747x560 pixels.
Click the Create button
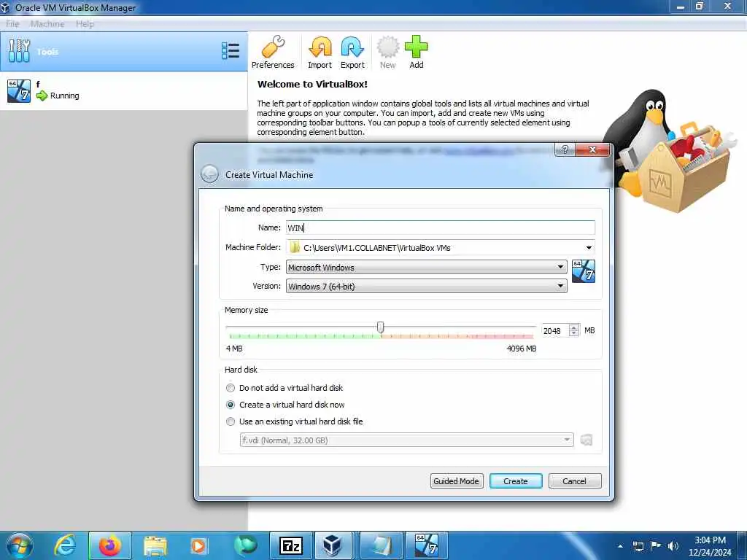pyautogui.click(x=516, y=481)
